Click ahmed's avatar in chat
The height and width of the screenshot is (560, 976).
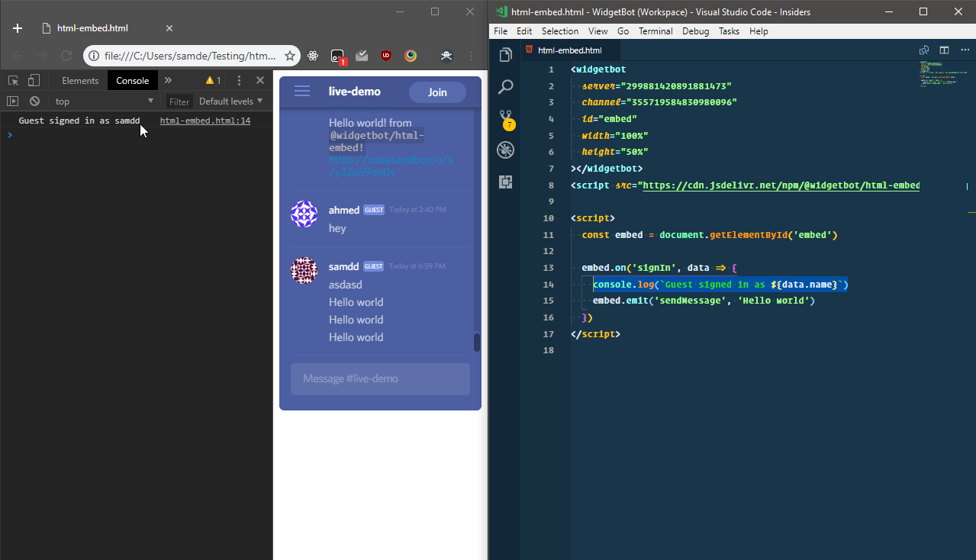pos(304,214)
